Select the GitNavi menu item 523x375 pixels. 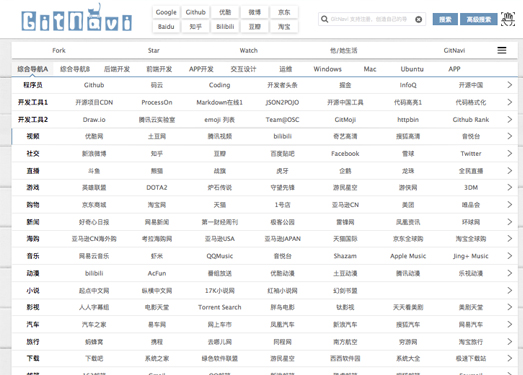click(x=454, y=50)
